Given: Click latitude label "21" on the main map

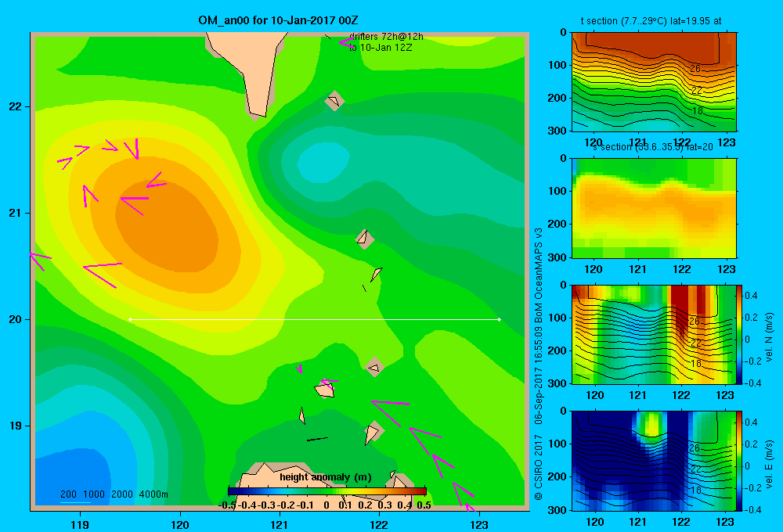Looking at the screenshot, I should 16,213.
